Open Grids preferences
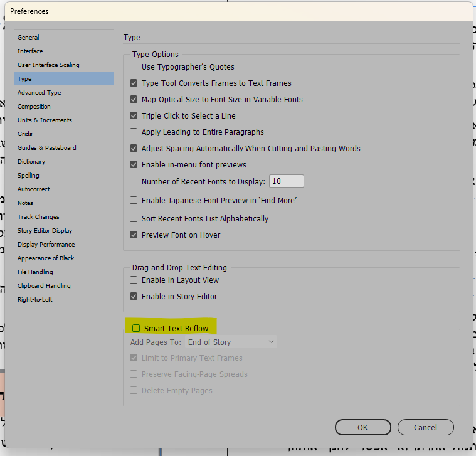 point(64,134)
